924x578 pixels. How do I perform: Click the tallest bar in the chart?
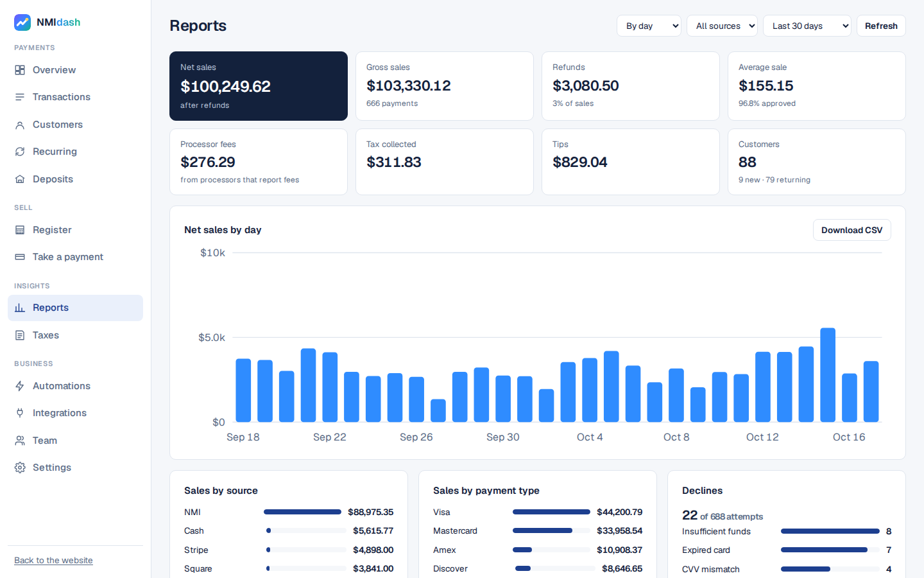click(828, 375)
